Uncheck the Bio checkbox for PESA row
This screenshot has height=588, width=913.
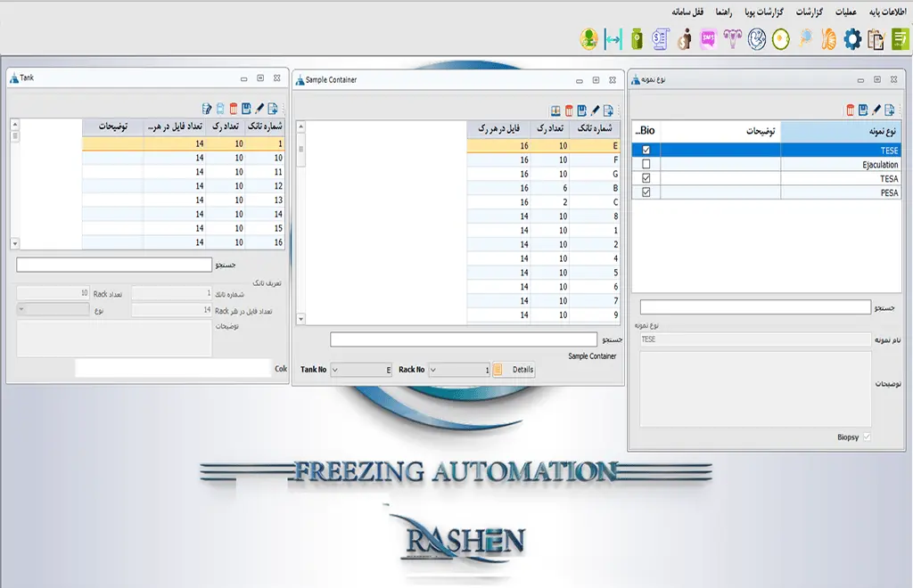click(x=646, y=192)
